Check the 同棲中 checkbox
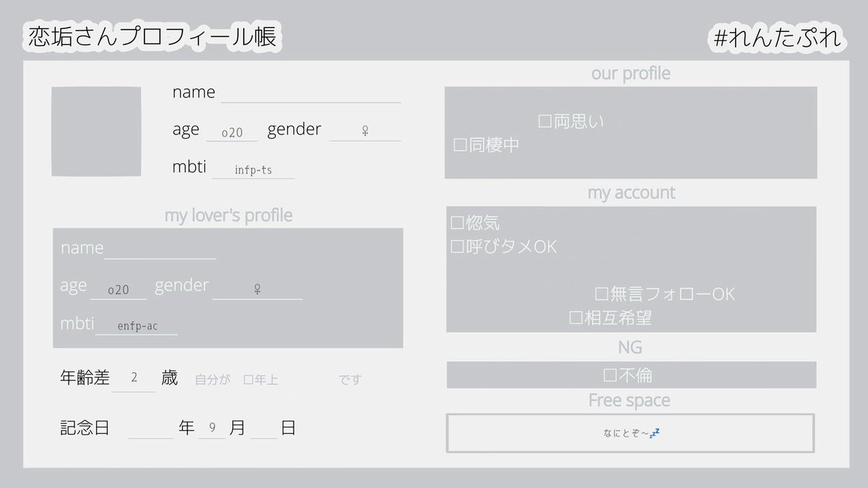 coord(460,145)
